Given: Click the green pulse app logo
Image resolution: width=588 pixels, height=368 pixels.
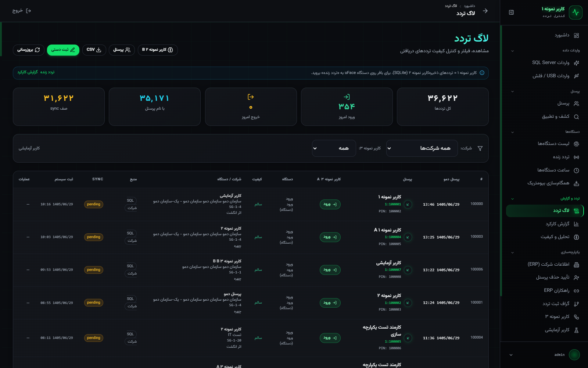Looking at the screenshot, I should (576, 13).
